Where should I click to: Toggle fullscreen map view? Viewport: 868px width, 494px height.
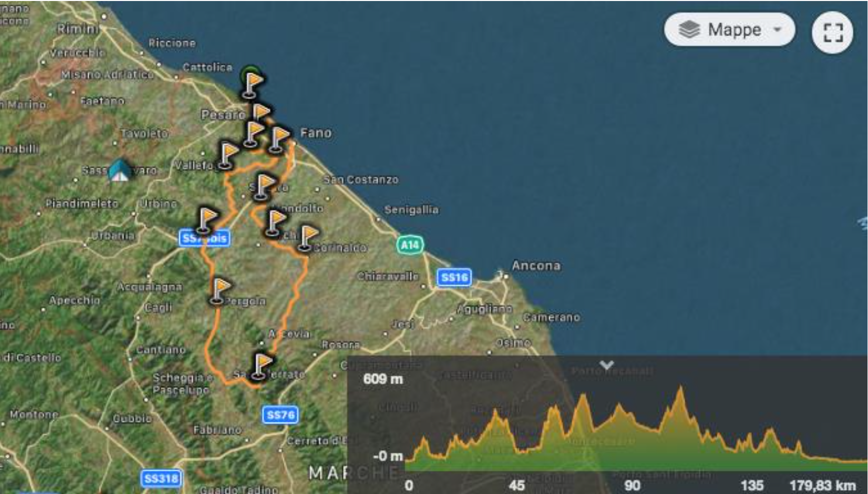832,33
